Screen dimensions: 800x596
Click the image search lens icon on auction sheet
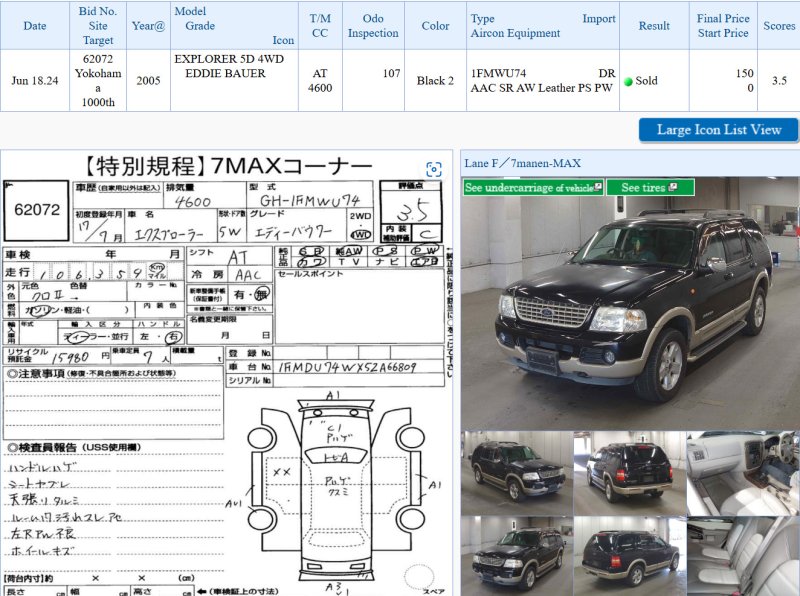(433, 169)
